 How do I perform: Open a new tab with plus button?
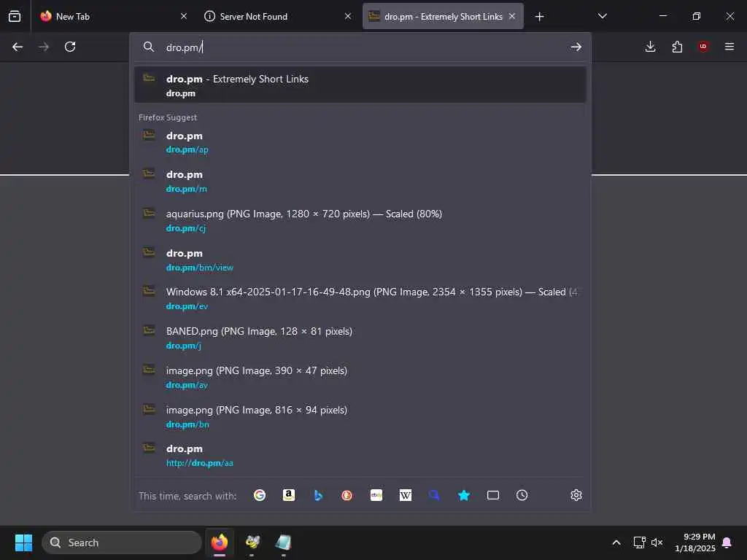coord(539,17)
